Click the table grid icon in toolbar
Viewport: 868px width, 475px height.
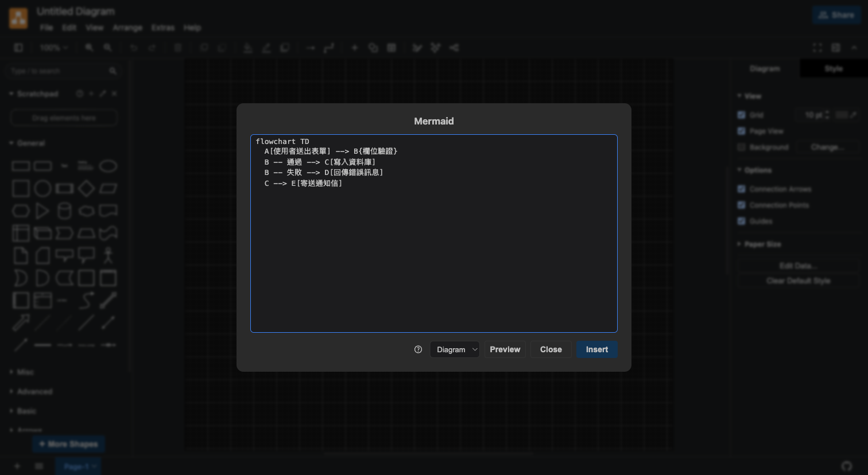392,48
